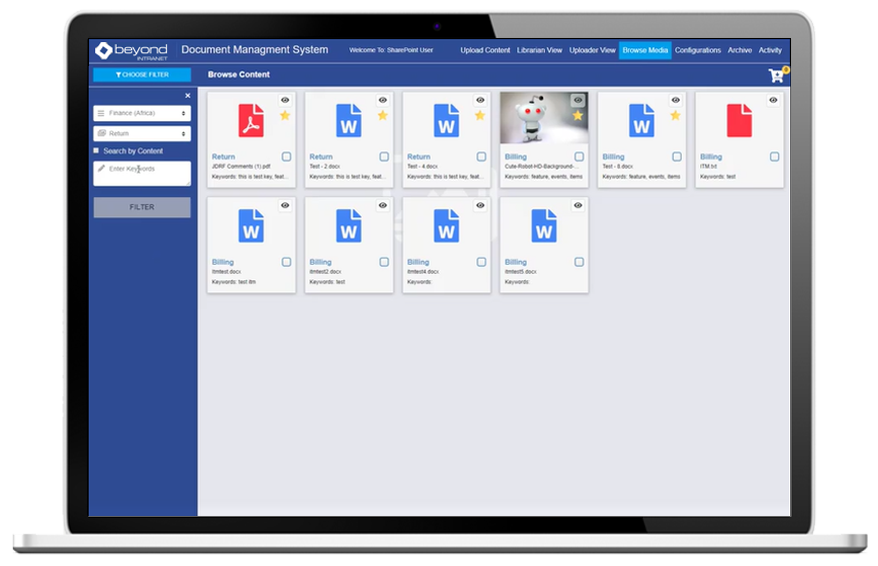The image size is (878, 566).
Task: Open the Return category dropdown
Action: coord(142,133)
